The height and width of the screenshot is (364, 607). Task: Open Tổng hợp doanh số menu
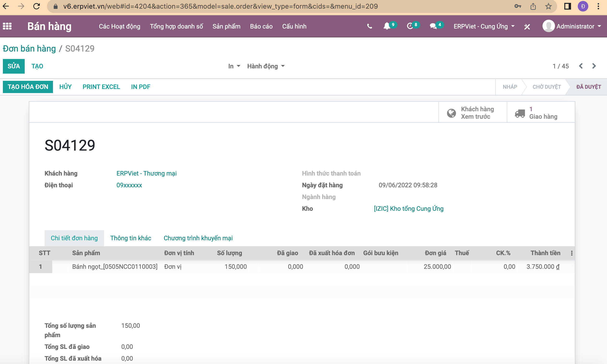tap(176, 26)
